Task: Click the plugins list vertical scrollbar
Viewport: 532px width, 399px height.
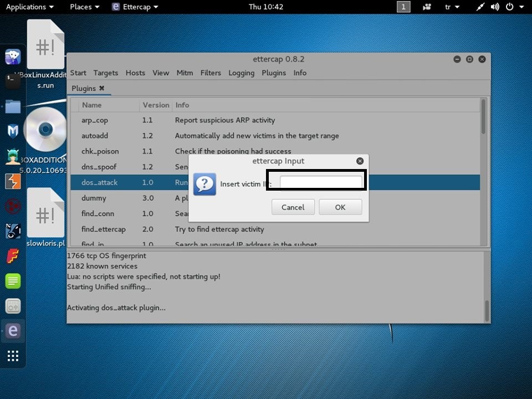Action: pos(483,117)
